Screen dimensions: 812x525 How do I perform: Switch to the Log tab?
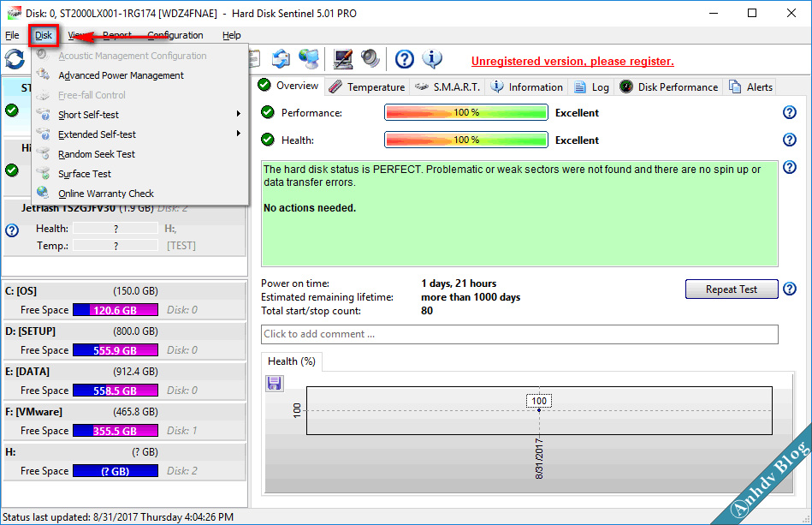(x=591, y=87)
